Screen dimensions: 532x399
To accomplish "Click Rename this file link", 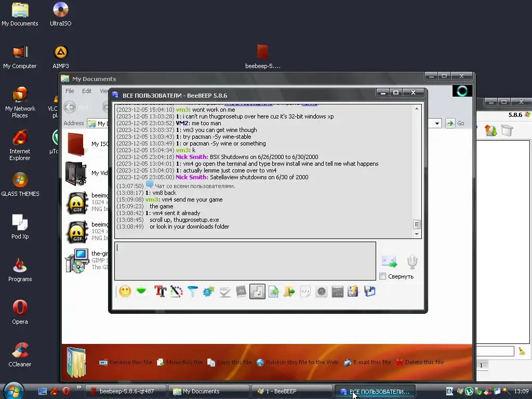I will 126,362.
